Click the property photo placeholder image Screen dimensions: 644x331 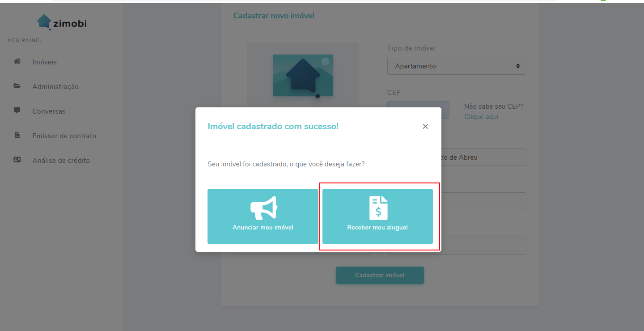click(x=303, y=74)
